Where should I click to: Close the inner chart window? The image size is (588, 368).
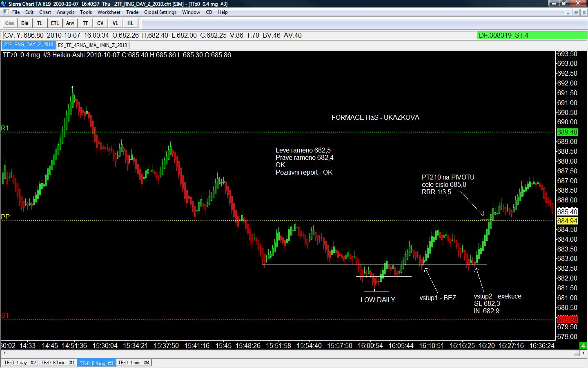pos(583,12)
